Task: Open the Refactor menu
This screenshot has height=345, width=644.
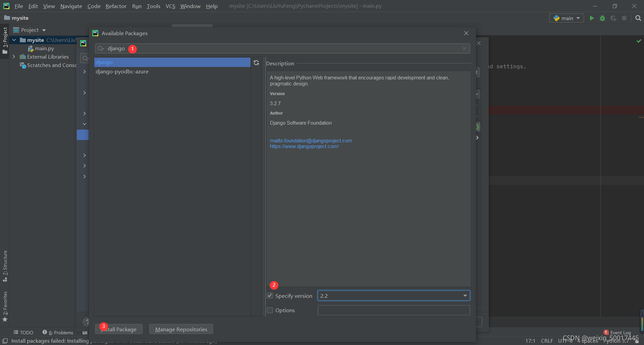Action: [116, 6]
